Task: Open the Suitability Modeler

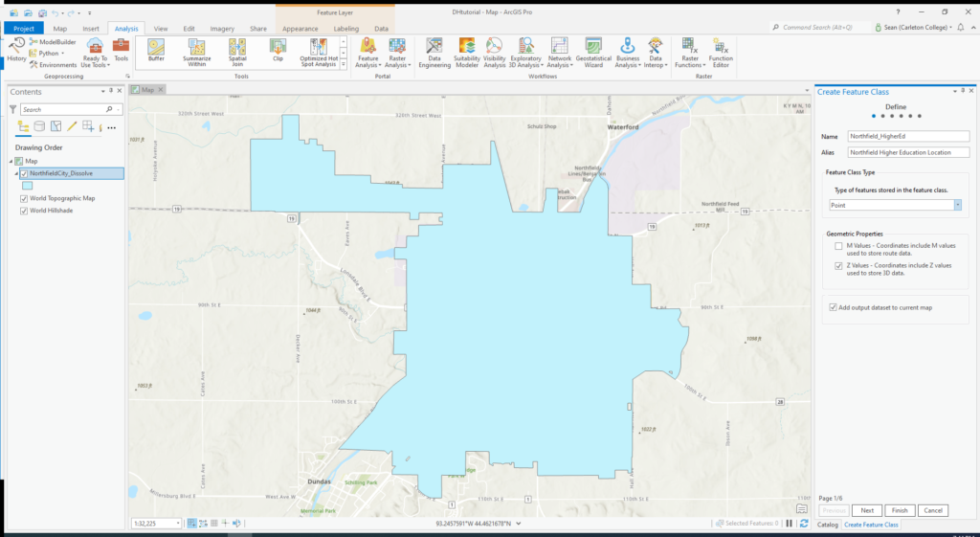Action: point(466,53)
